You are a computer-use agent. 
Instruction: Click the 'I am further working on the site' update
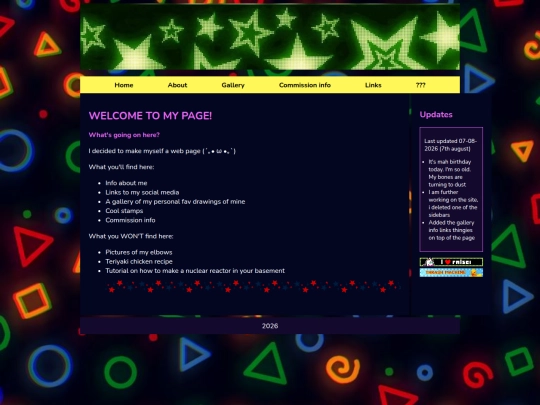click(x=453, y=204)
